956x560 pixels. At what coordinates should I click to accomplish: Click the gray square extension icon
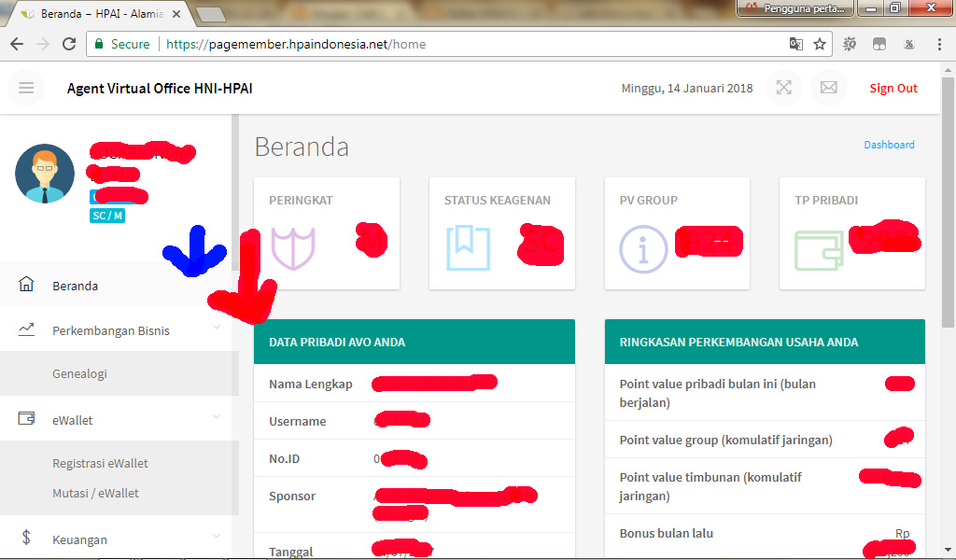click(879, 44)
